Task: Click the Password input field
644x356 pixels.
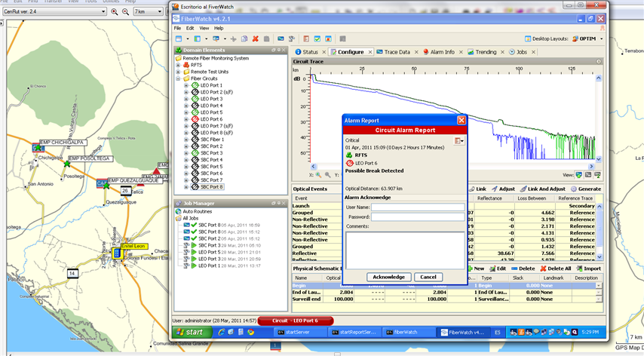Action: (418, 216)
